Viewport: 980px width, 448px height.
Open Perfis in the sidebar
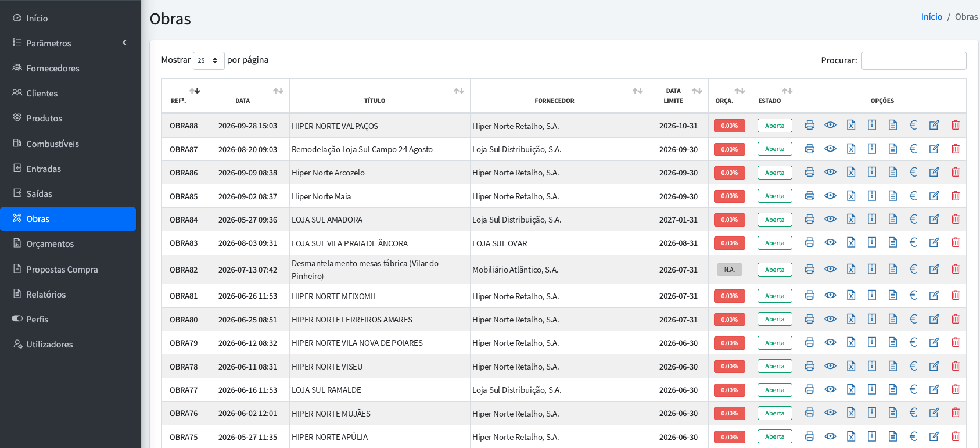click(68, 319)
